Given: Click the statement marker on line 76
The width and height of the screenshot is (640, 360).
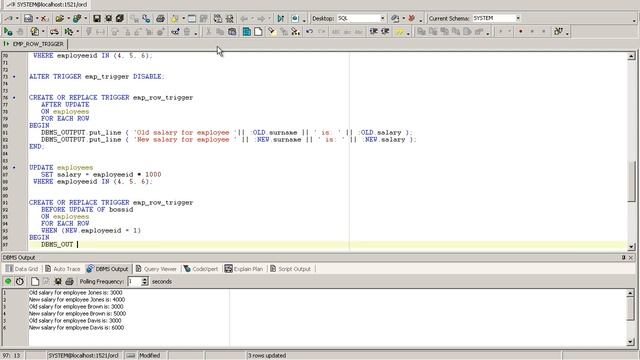Looking at the screenshot, I should tap(14, 98).
